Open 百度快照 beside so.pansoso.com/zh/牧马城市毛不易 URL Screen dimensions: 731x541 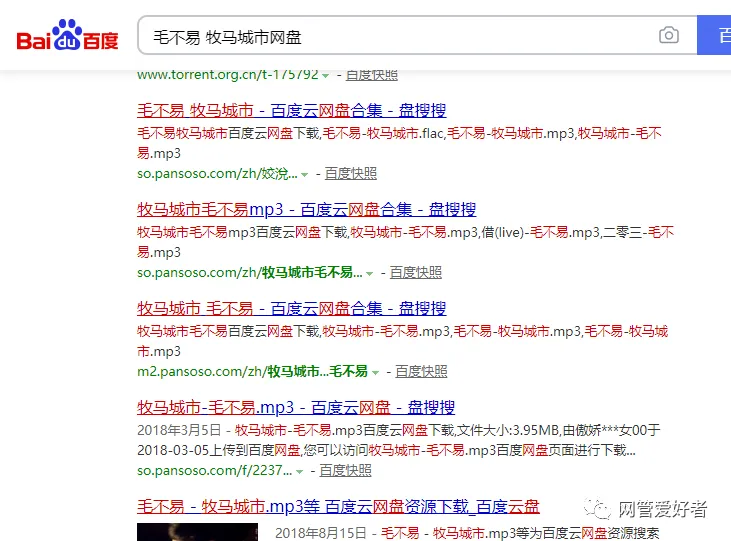[415, 272]
